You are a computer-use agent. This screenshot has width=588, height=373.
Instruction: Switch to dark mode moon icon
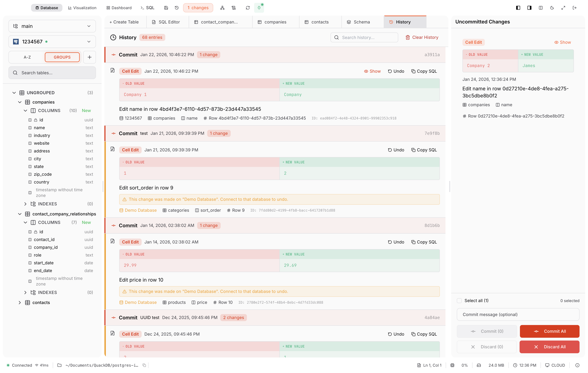tap(552, 8)
